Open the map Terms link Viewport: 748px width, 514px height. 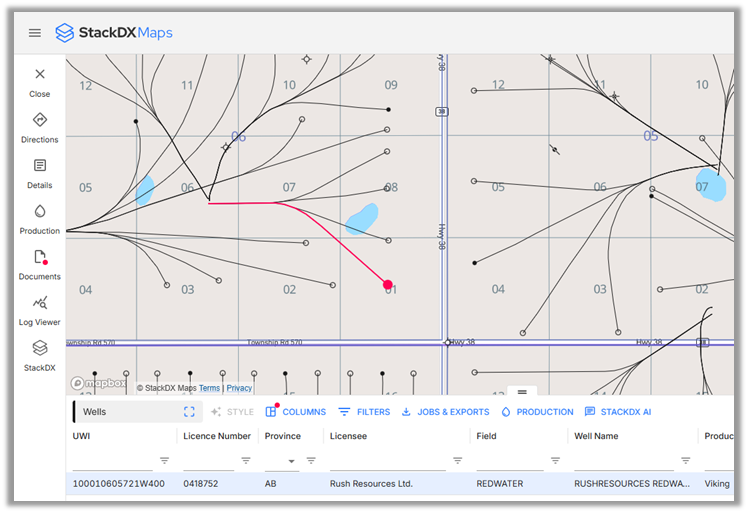pos(209,388)
